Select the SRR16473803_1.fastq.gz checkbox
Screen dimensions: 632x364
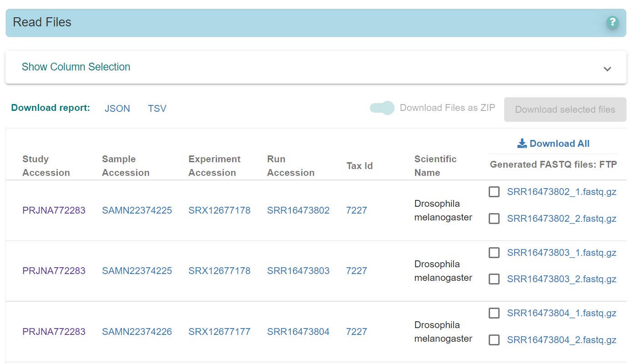pyautogui.click(x=494, y=253)
